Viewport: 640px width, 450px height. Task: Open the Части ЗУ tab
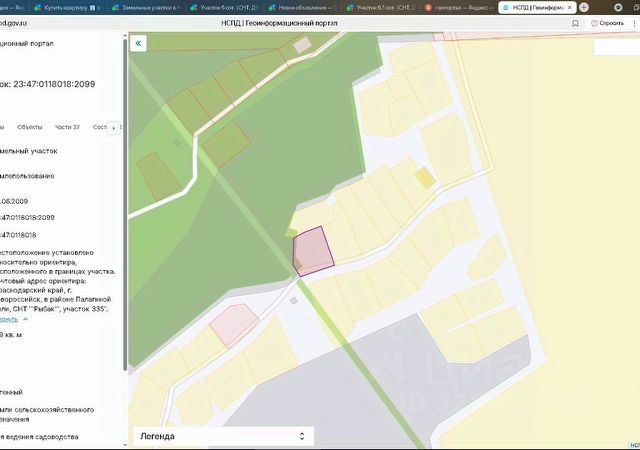click(67, 127)
